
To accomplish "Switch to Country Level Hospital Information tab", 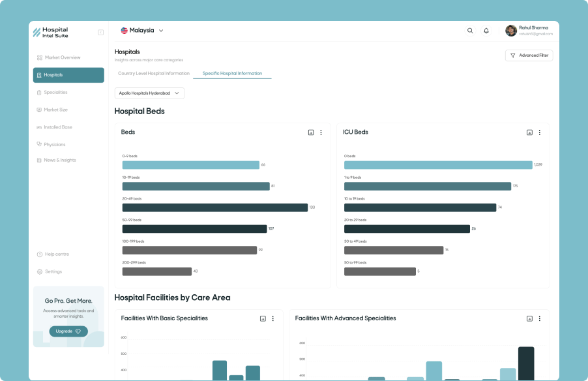I will click(154, 74).
